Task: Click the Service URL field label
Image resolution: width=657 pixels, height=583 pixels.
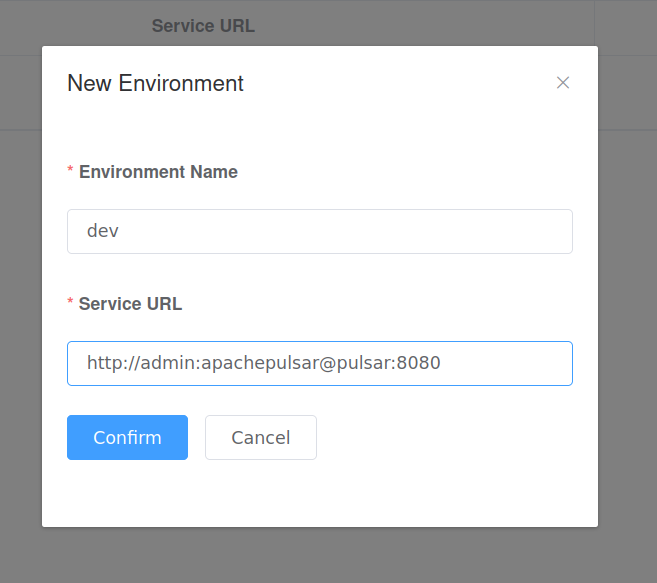Action: [x=130, y=304]
